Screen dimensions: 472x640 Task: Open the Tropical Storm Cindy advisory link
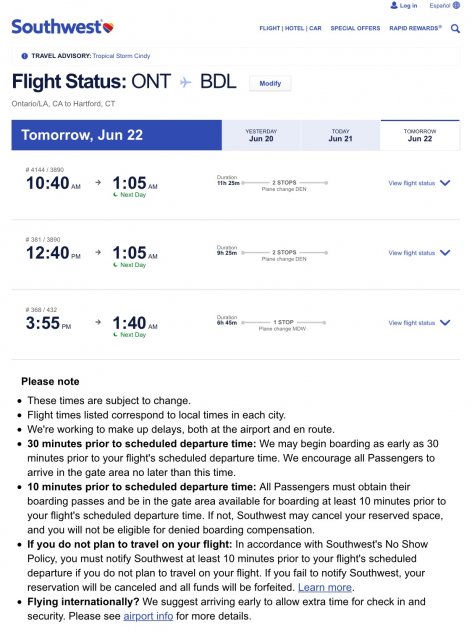[121, 56]
